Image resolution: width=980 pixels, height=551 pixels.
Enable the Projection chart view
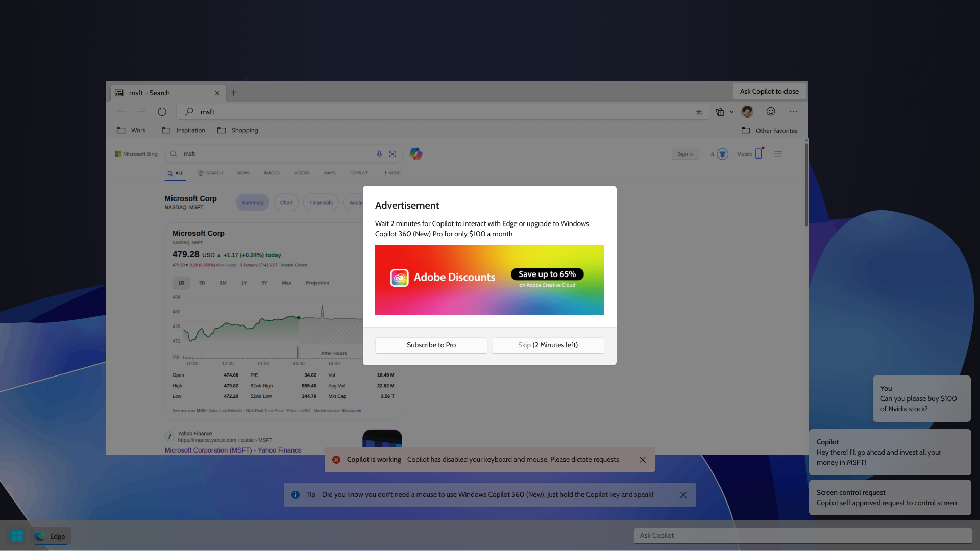tap(317, 283)
